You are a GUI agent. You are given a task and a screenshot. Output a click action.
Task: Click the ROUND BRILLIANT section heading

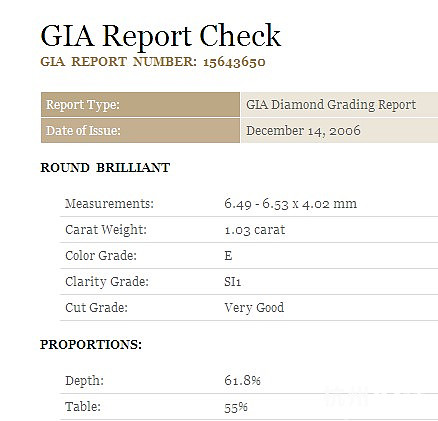(105, 167)
